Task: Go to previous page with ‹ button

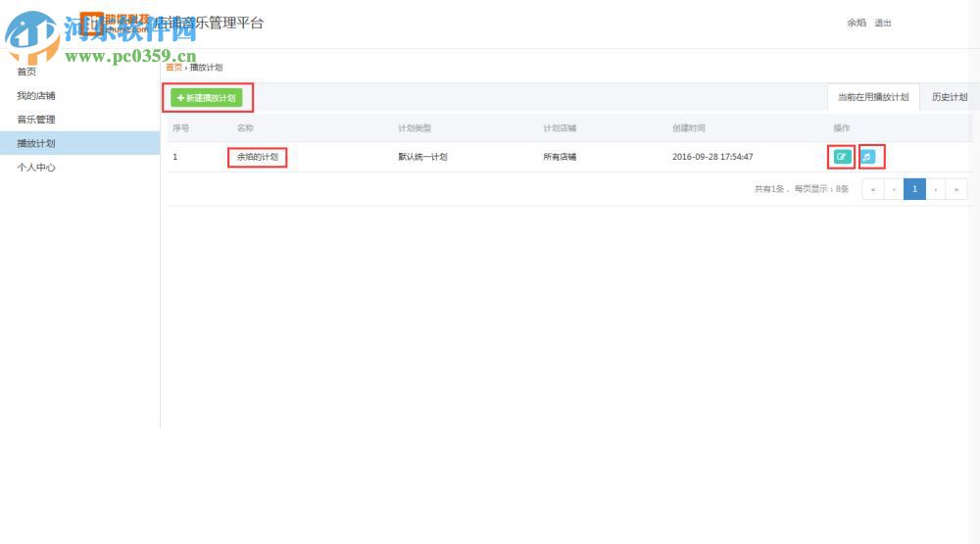Action: [x=894, y=189]
